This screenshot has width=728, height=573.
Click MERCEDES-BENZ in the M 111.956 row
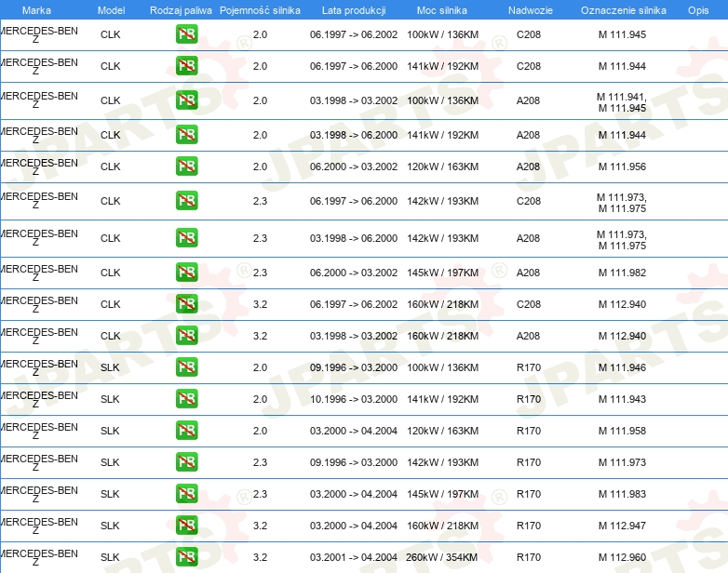[x=39, y=167]
